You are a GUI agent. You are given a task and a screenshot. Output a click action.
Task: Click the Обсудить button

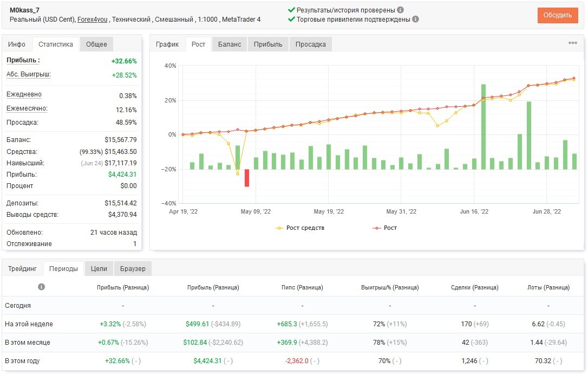tap(558, 15)
